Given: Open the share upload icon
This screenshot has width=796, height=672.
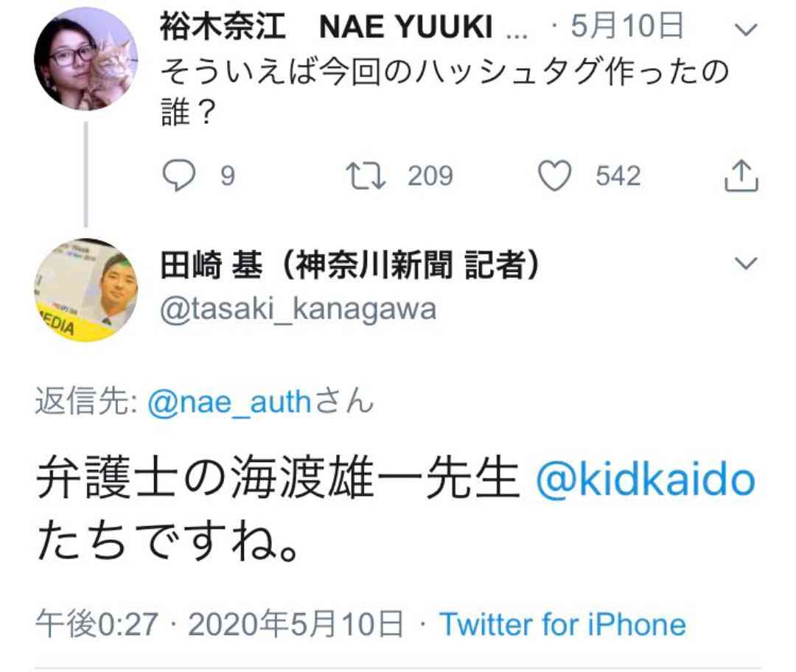Looking at the screenshot, I should click(741, 175).
